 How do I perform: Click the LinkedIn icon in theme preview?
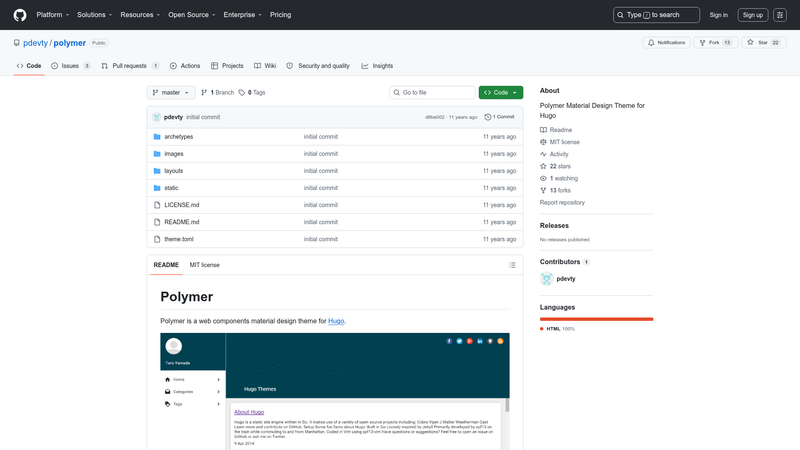pos(480,341)
